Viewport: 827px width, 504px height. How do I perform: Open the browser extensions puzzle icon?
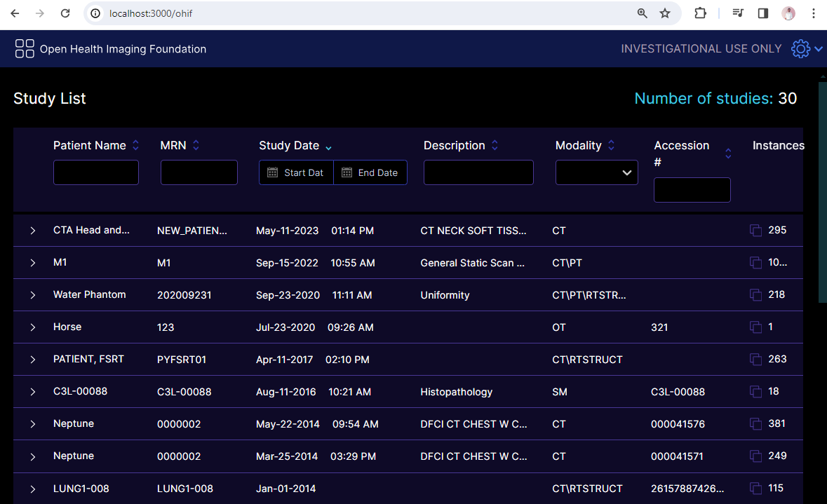click(700, 13)
